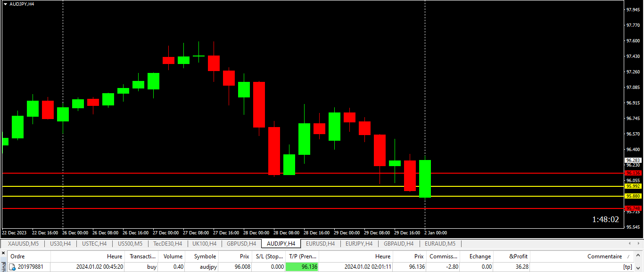Click the 36.28 profit cell
The image size is (644, 272).
coord(522,267)
